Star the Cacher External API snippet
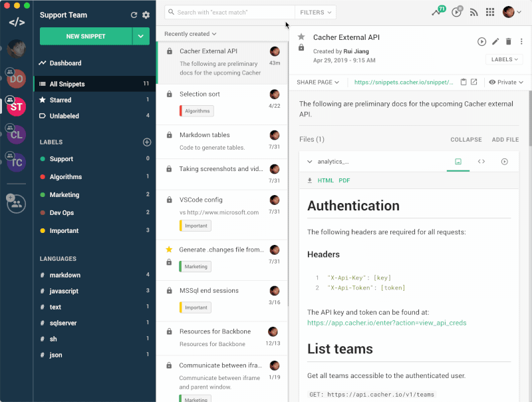The image size is (532, 402). pos(301,37)
